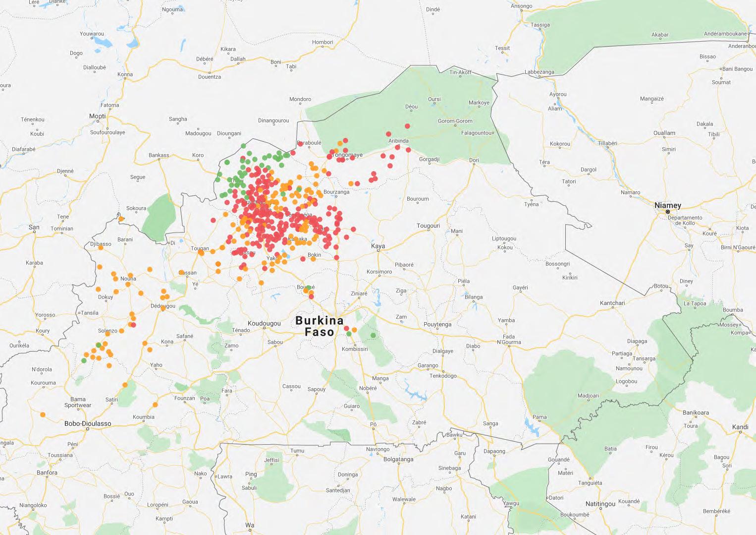Click the Labbezanga town label
This screenshot has height=535, width=756.
[540, 72]
